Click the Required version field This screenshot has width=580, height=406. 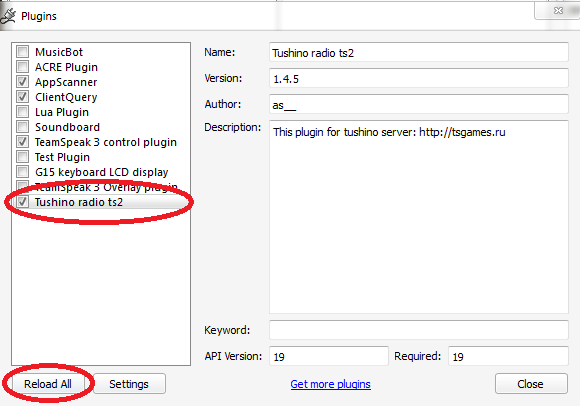point(508,356)
